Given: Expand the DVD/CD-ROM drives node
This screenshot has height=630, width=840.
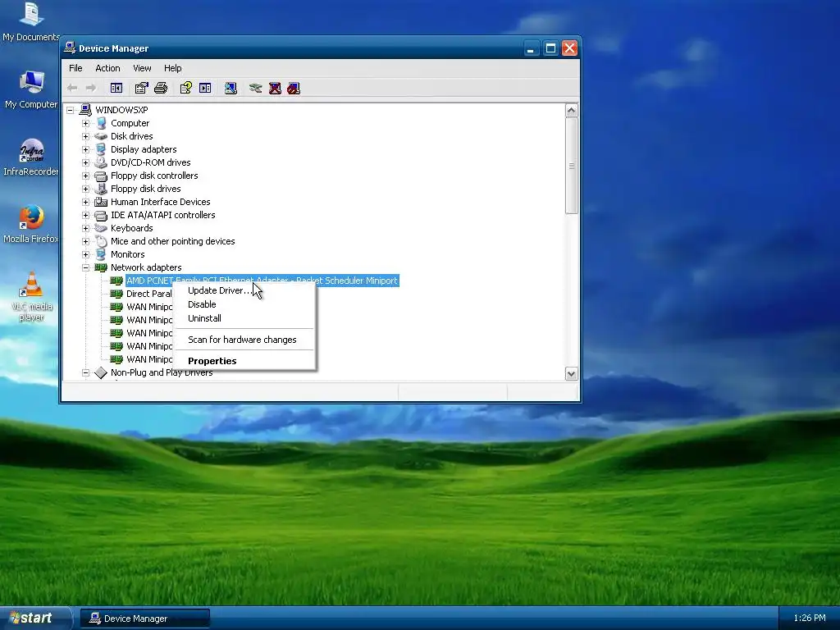Looking at the screenshot, I should pyautogui.click(x=85, y=162).
